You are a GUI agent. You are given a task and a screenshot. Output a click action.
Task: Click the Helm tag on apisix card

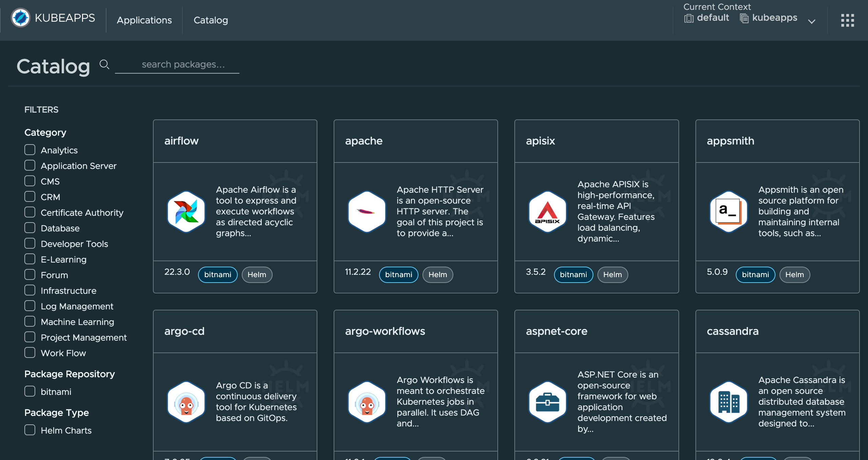(x=613, y=275)
